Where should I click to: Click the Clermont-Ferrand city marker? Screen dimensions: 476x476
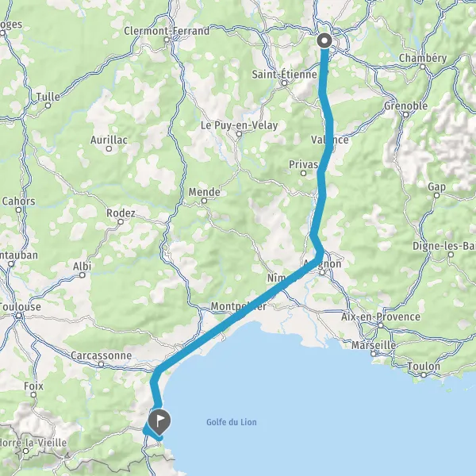click(x=167, y=40)
